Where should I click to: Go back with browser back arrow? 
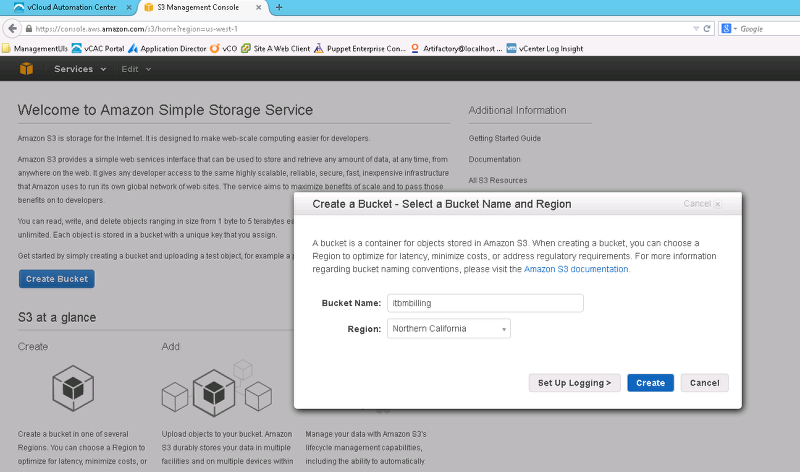pos(13,29)
